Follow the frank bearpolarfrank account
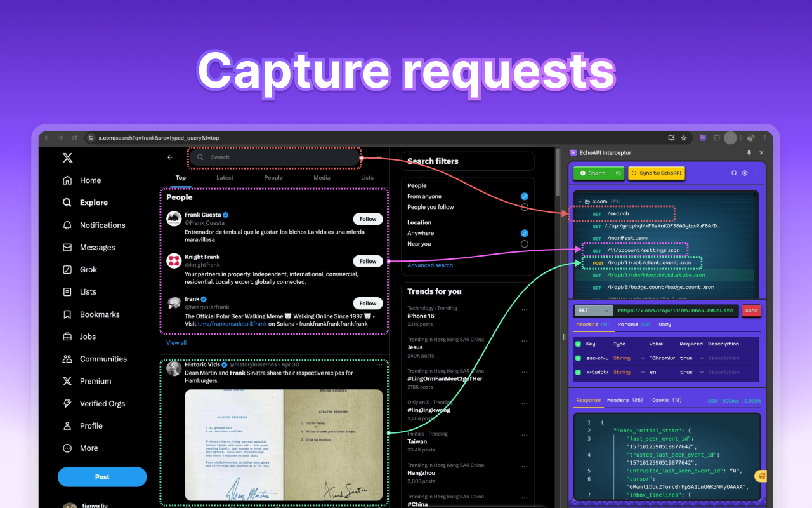This screenshot has width=812, height=508. click(368, 303)
